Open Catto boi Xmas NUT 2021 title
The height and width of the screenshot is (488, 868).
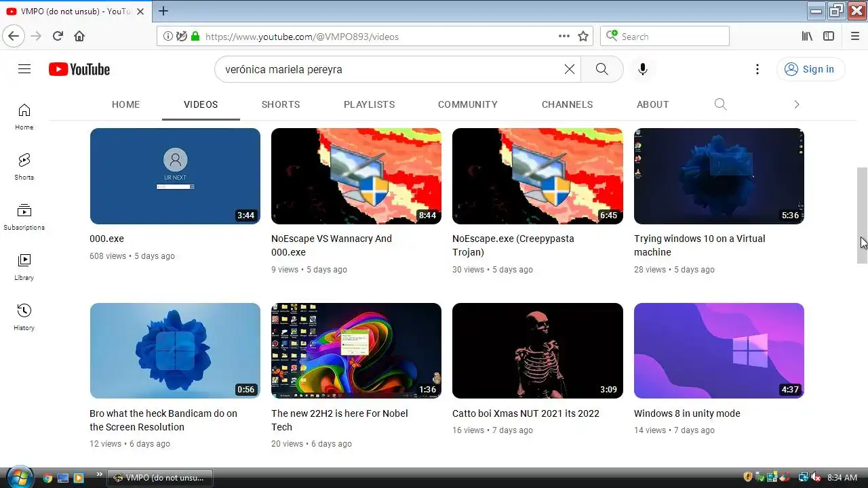526,413
